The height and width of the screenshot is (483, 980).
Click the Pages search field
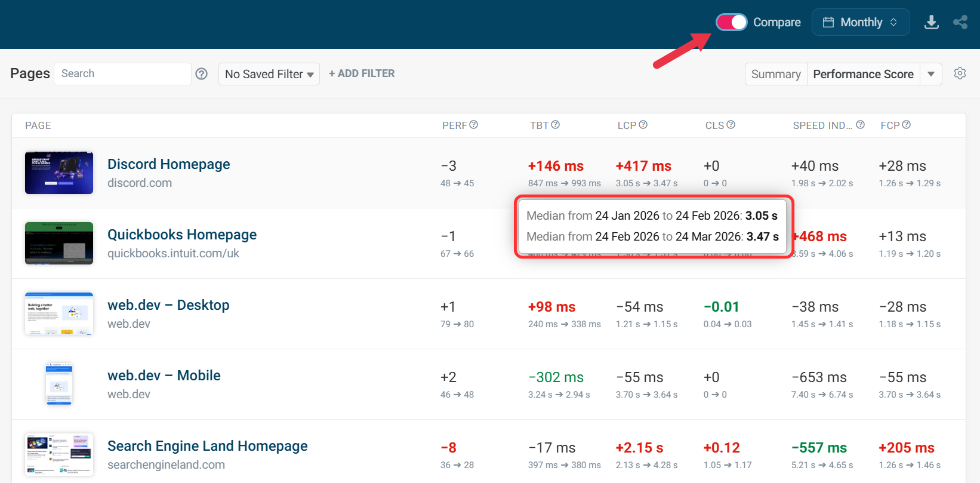[x=122, y=73]
